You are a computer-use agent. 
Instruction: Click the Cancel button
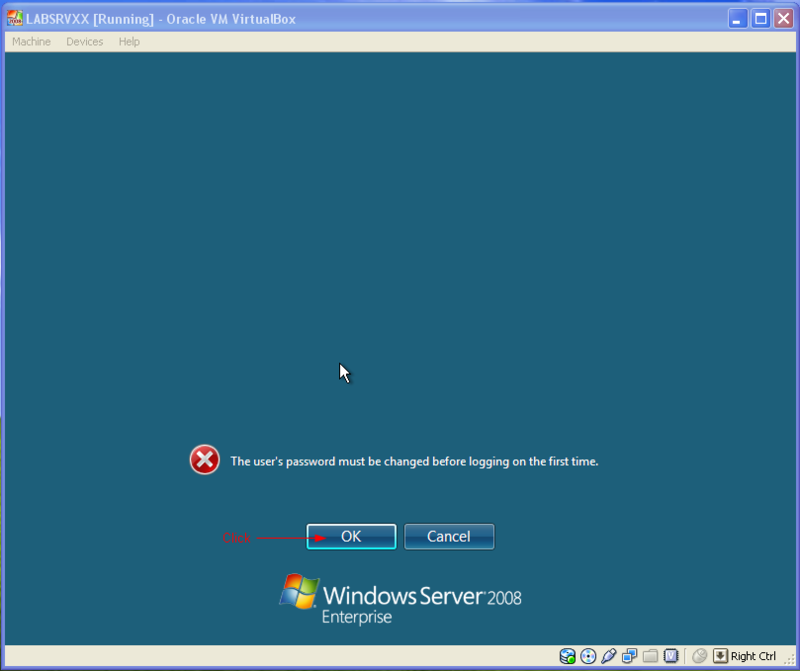coord(449,537)
